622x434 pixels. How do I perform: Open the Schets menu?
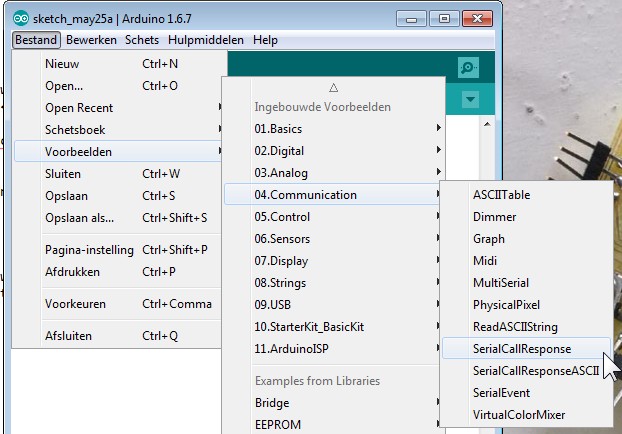point(142,40)
